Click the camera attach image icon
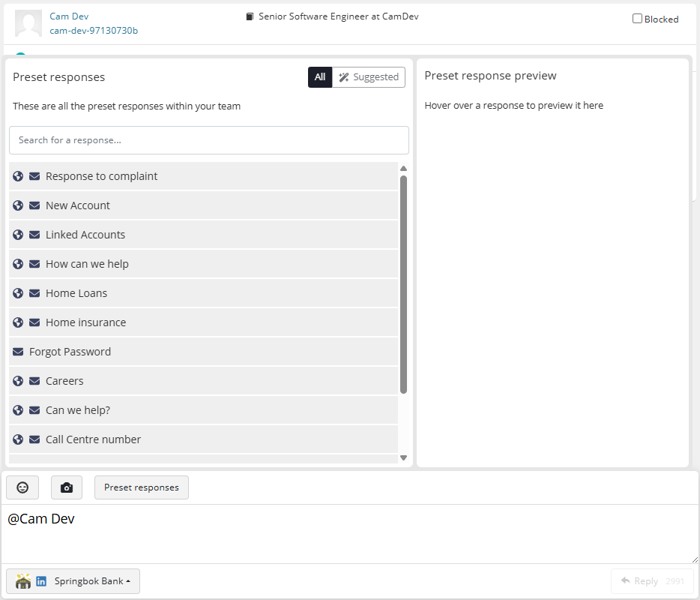 pyautogui.click(x=67, y=487)
